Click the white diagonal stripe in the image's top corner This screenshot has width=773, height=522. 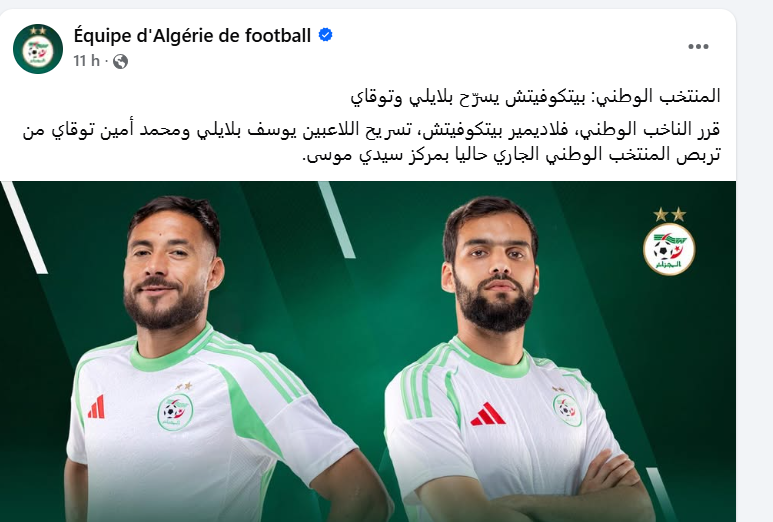[x=25, y=227]
